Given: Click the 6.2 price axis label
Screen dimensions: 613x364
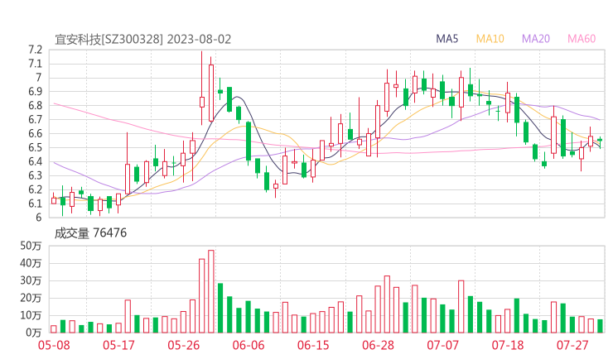Looking at the screenshot, I should pos(35,189).
